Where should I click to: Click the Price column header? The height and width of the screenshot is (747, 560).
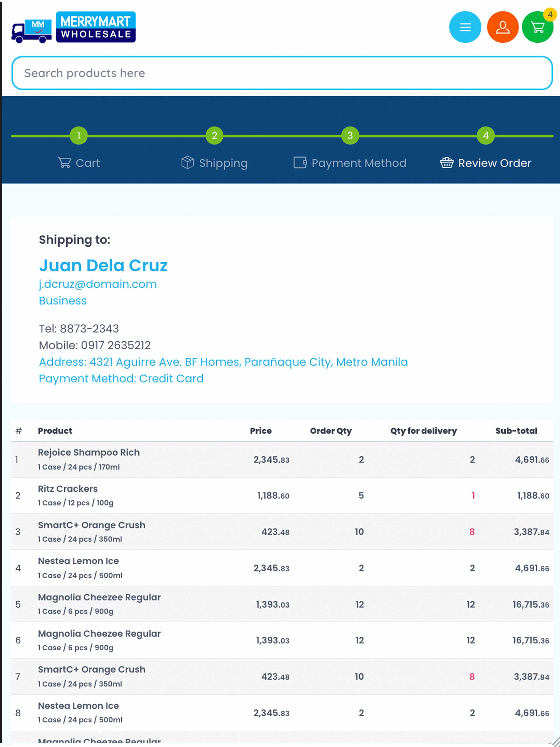(x=261, y=431)
